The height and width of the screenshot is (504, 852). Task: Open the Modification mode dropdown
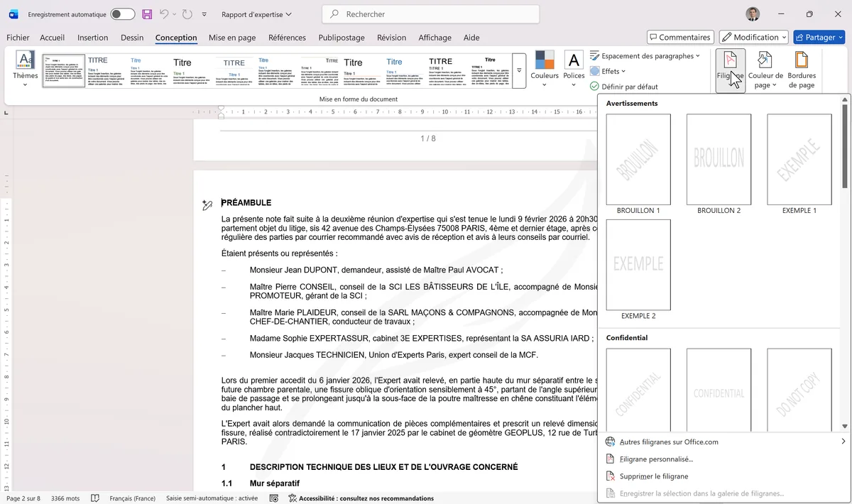pos(753,36)
